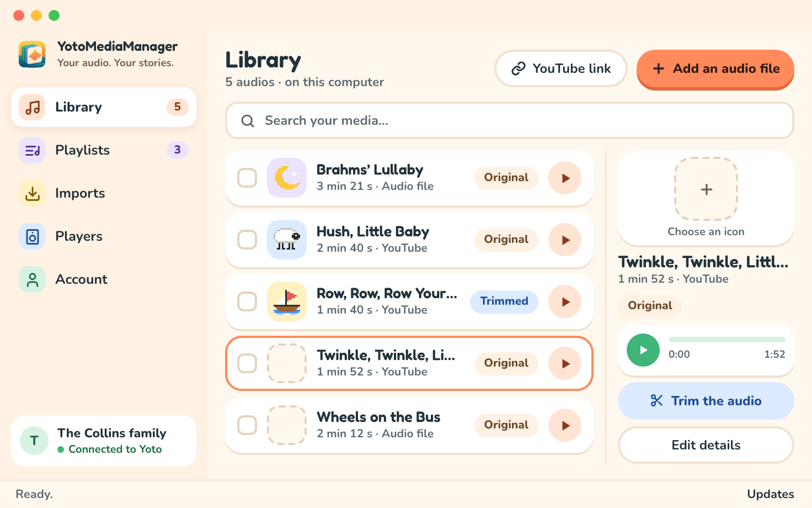The image size is (812, 508).
Task: Click "1 min 52 s · YouTube" in detail panel
Action: [673, 279]
